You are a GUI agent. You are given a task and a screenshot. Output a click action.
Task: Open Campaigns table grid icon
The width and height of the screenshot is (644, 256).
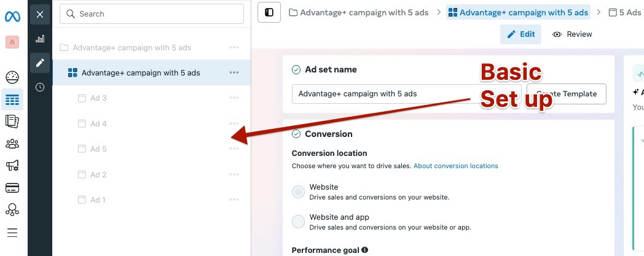pyautogui.click(x=12, y=99)
